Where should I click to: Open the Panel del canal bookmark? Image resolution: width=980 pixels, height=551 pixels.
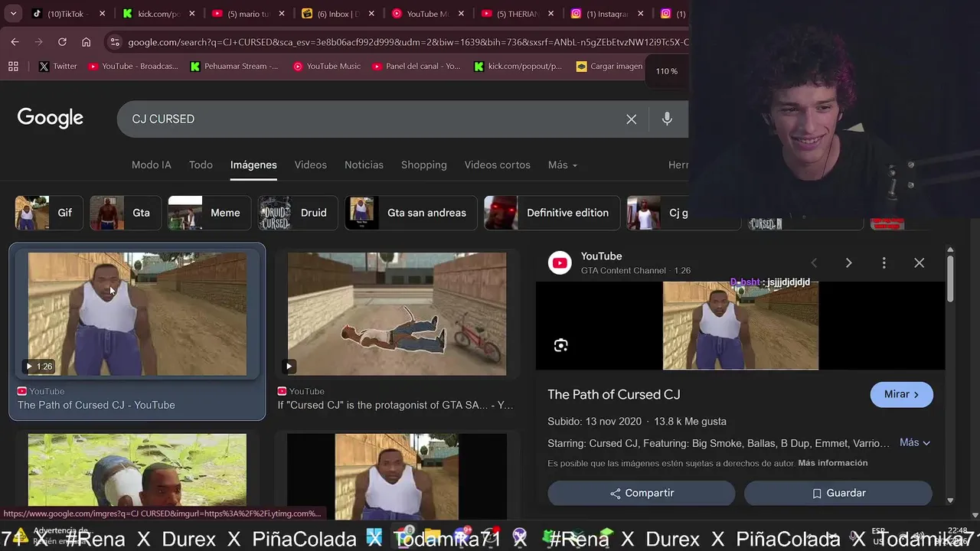[x=416, y=67]
